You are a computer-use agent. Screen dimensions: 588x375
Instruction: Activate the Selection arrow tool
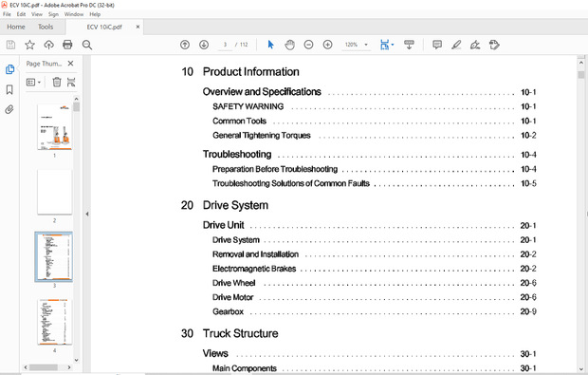270,45
